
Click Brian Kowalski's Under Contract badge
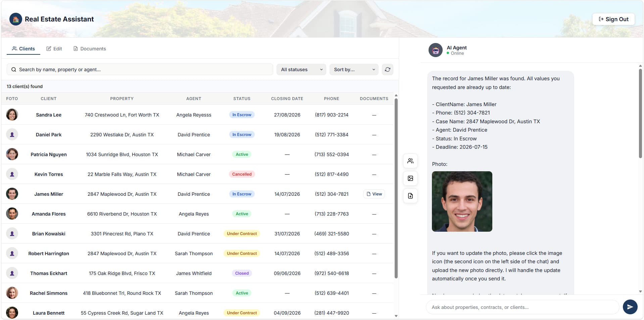(242, 233)
